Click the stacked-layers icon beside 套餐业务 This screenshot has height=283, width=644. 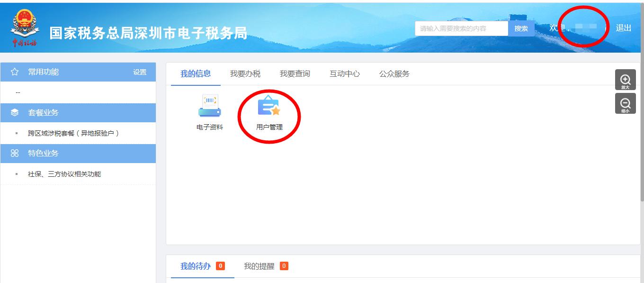(16, 113)
